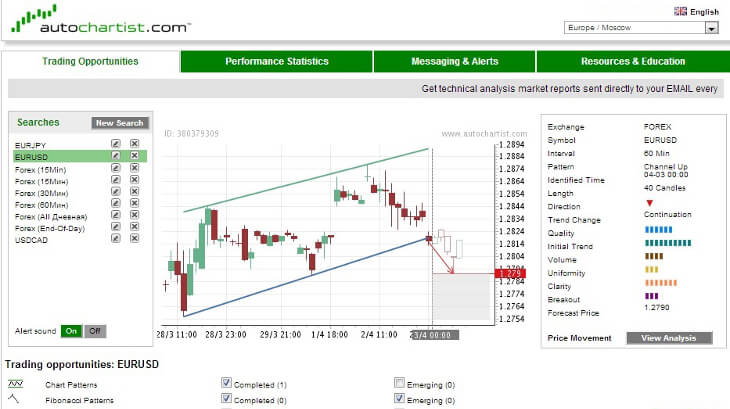
Task: Toggle Fibonacci Patterns Emerging (0) checkbox
Action: pos(399,398)
